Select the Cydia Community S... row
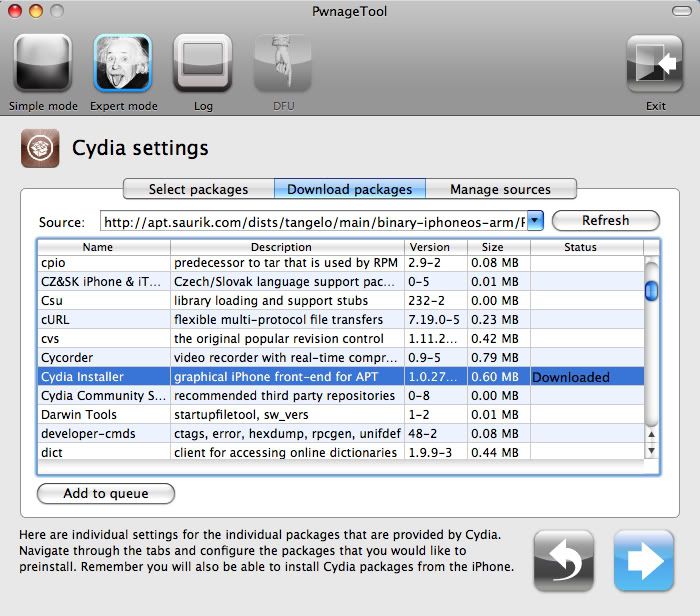 click(341, 395)
